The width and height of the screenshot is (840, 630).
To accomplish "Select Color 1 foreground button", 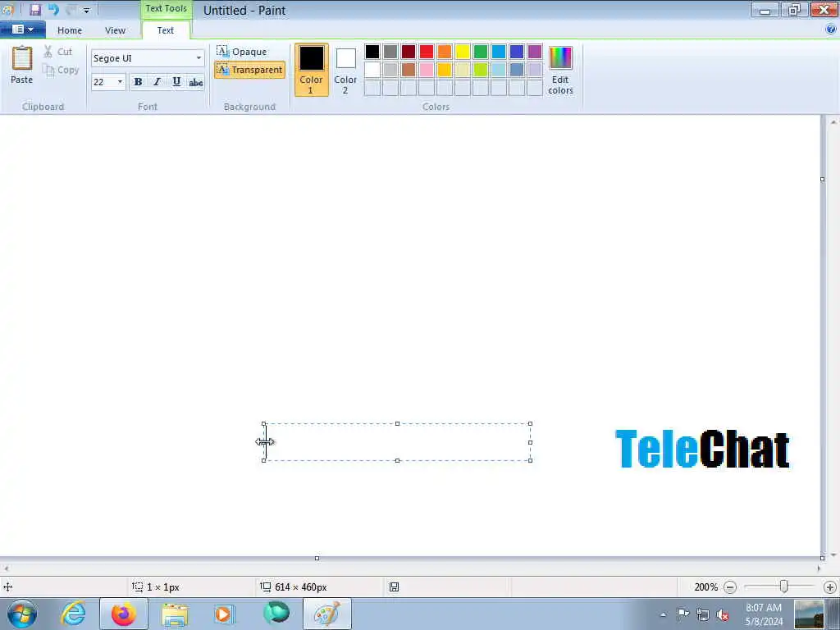I will point(311,70).
